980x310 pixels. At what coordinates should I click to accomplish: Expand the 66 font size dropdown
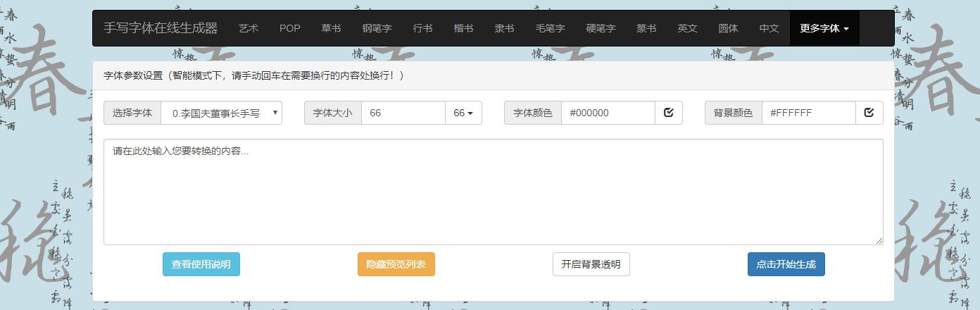[463, 113]
